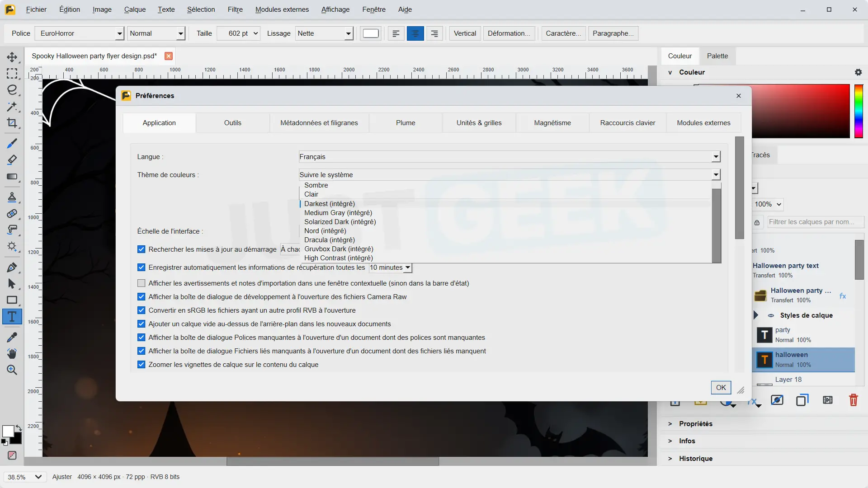The width and height of the screenshot is (868, 488).
Task: Toggle Zoomer les vignettes de calque checkbox
Action: point(142,365)
